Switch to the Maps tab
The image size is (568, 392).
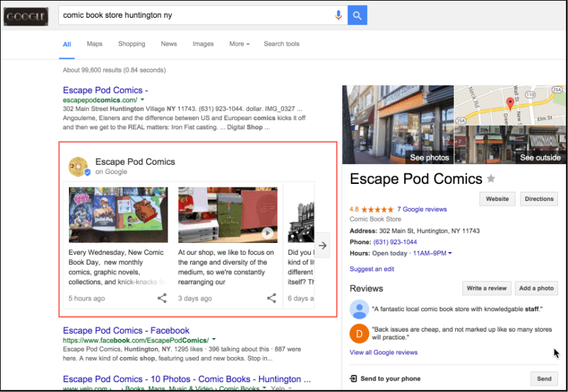94,44
